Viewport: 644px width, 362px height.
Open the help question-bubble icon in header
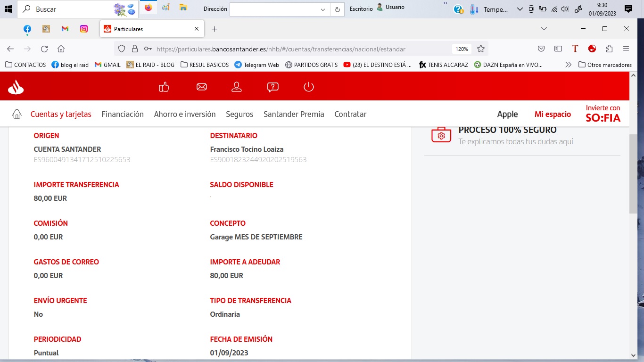click(x=272, y=87)
